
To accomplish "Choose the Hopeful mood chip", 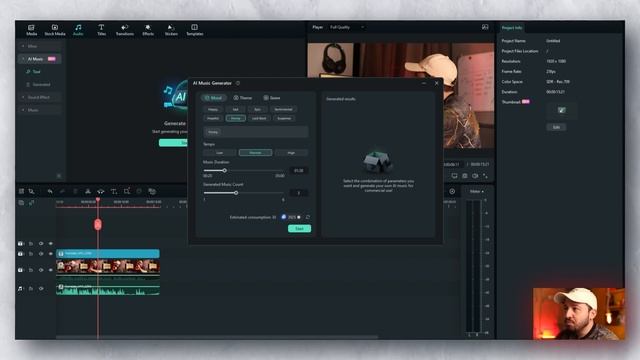I will [213, 118].
